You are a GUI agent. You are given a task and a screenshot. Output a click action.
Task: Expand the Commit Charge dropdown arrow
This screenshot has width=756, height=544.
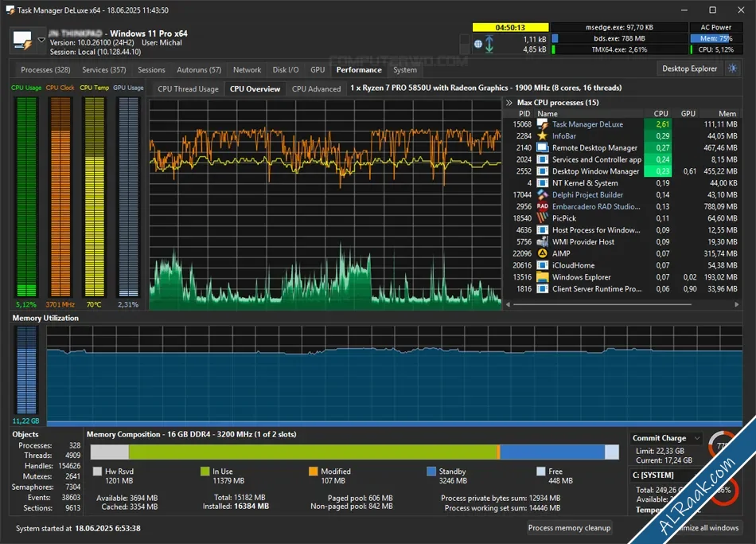tap(697, 438)
